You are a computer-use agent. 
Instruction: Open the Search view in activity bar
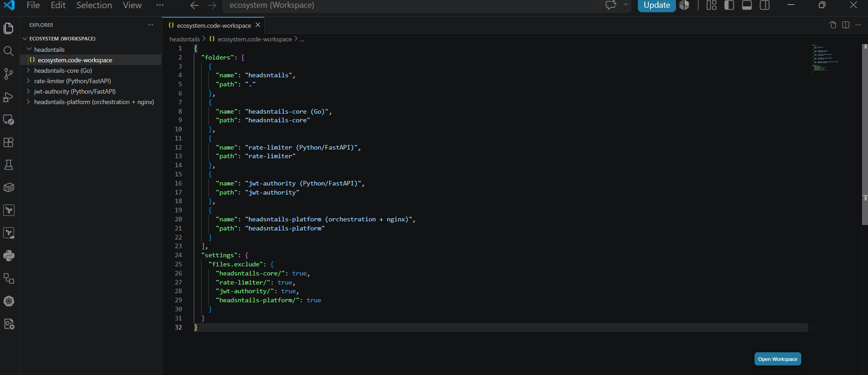pos(9,51)
